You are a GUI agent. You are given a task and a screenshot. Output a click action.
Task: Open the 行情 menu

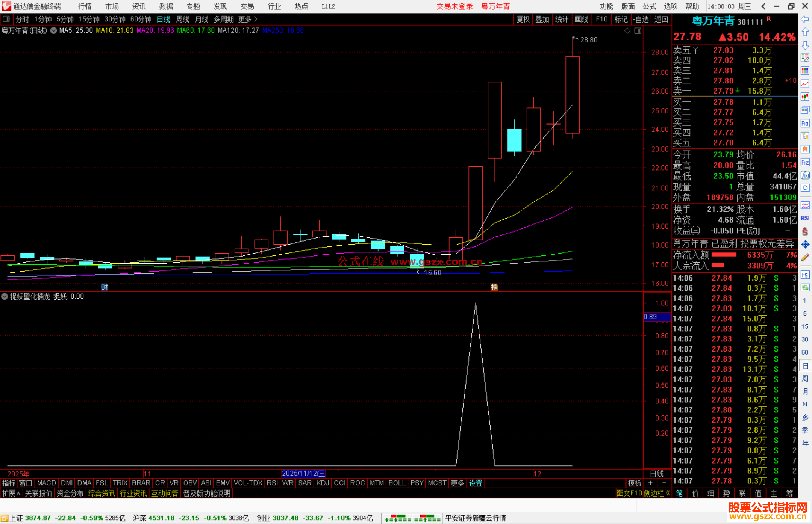click(x=85, y=6)
